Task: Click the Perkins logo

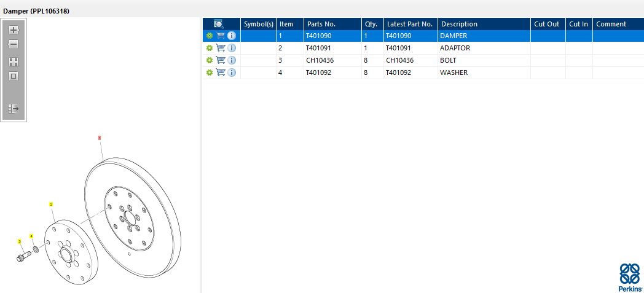Action: [630, 277]
